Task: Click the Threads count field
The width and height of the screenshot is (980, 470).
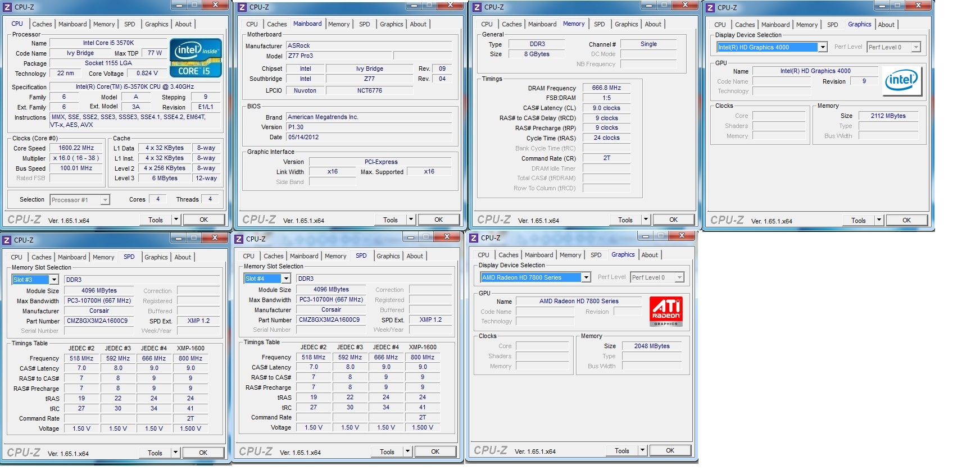Action: pos(210,199)
